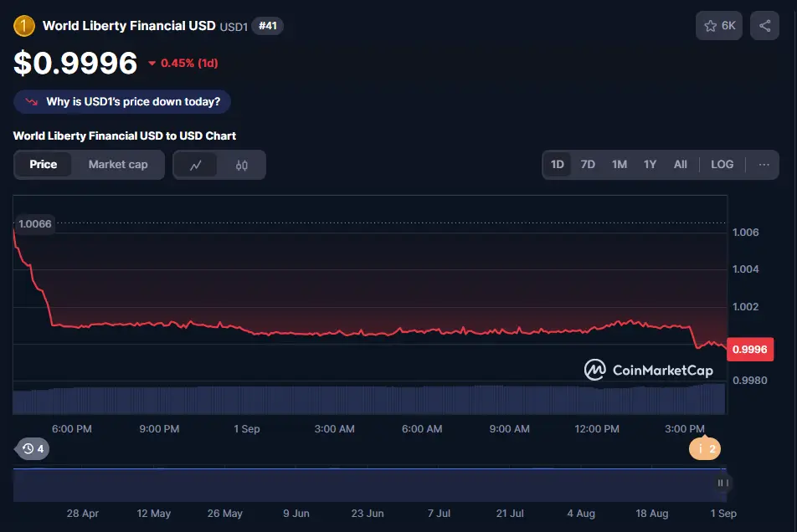Choose the 1Y time range

tap(650, 164)
